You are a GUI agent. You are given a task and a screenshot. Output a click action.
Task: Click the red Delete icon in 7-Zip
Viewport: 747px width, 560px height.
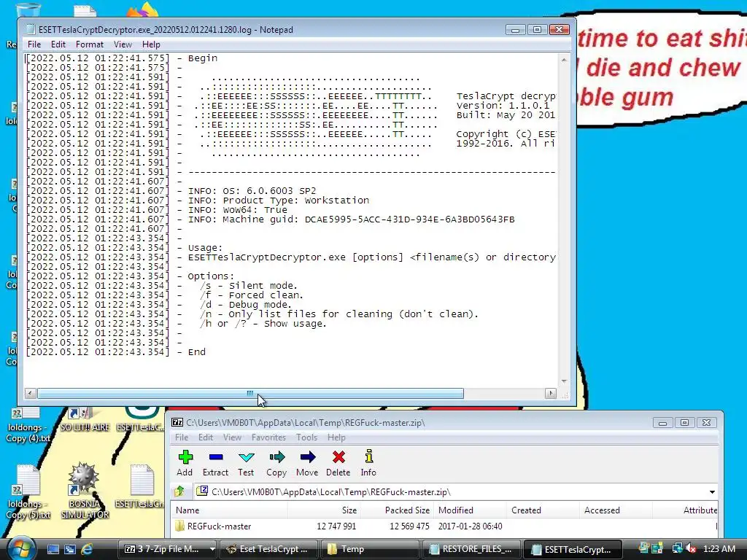point(338,458)
